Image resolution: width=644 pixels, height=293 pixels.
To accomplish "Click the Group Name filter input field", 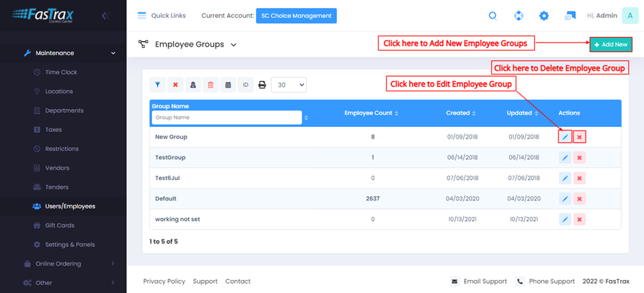I will tap(226, 118).
